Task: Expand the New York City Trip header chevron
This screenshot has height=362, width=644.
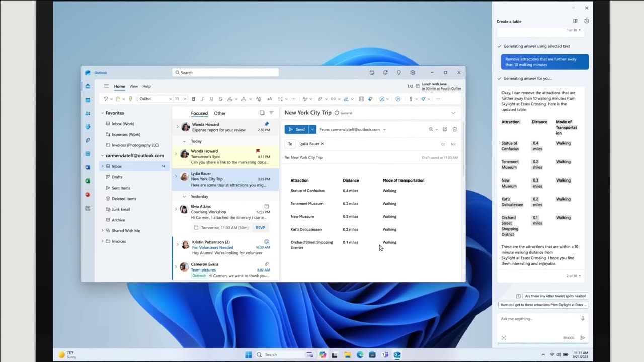Action: pyautogui.click(x=453, y=113)
